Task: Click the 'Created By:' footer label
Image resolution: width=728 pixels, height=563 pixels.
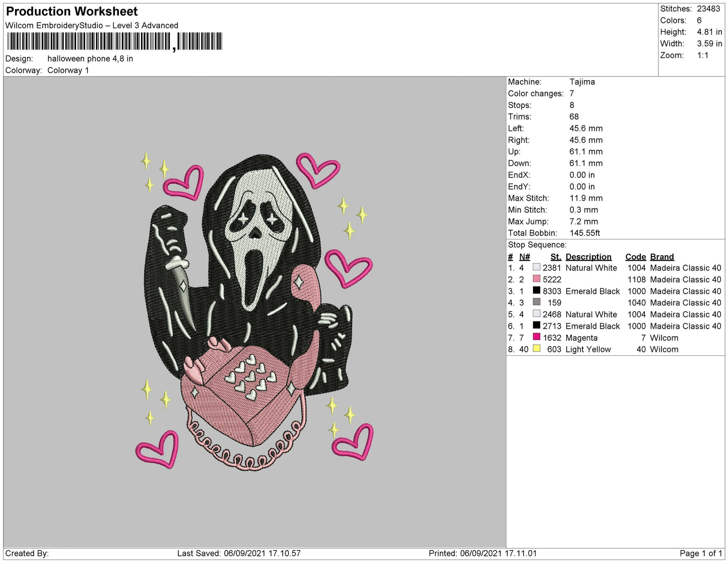Action: click(27, 553)
